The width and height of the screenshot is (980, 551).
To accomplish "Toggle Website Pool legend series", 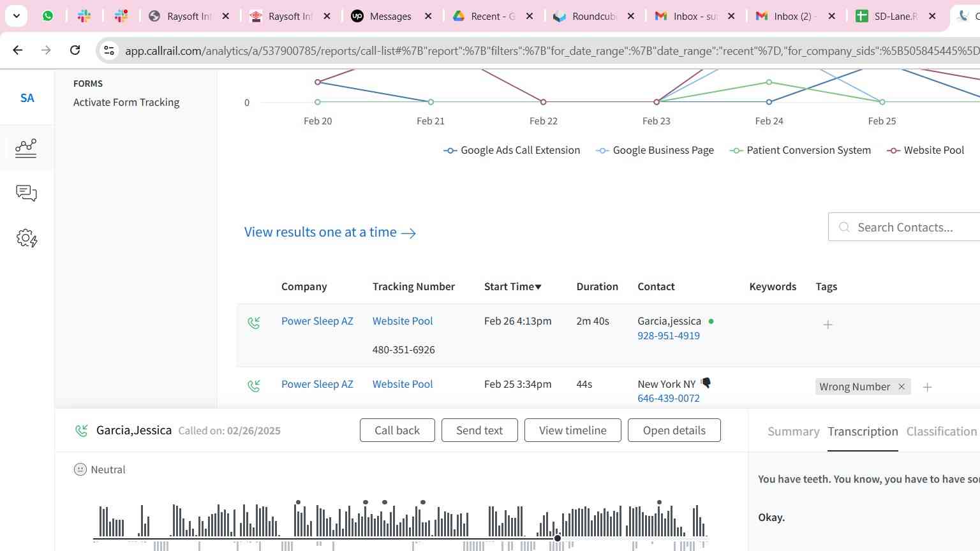I will tap(925, 150).
